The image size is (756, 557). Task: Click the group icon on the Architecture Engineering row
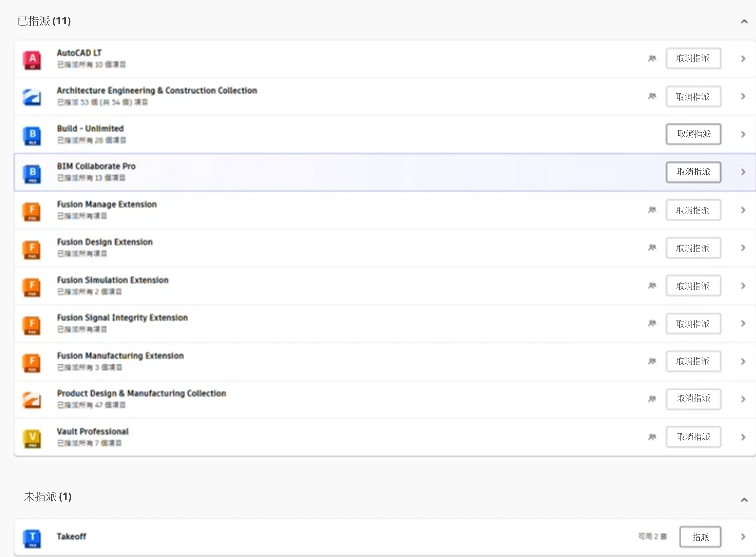click(x=652, y=96)
